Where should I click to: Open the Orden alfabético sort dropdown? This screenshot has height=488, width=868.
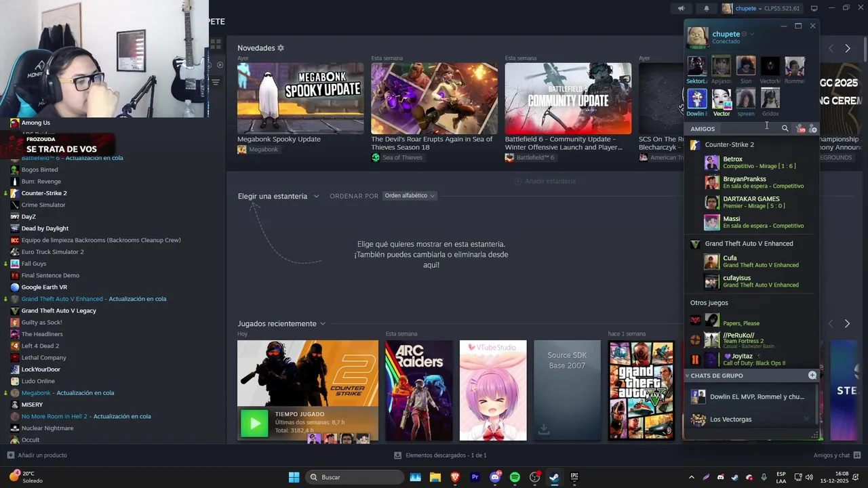[410, 196]
